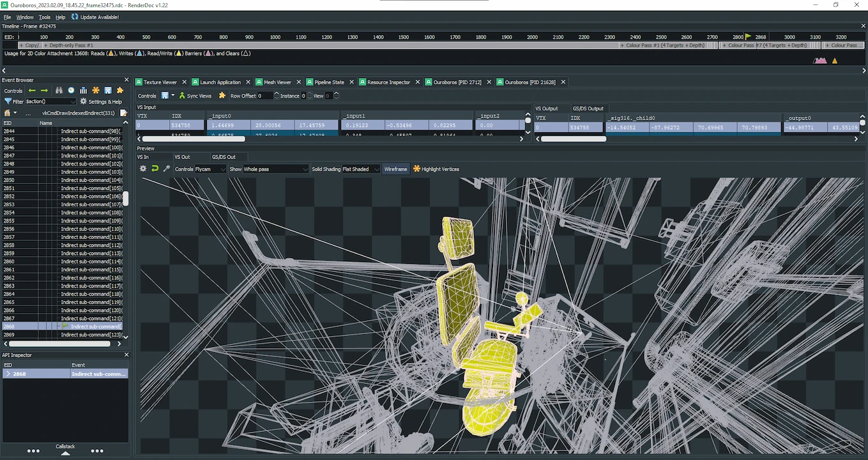Select event row 2869 Indirect sub-command[123]
Image resolution: width=868 pixels, height=460 pixels.
(x=63, y=335)
